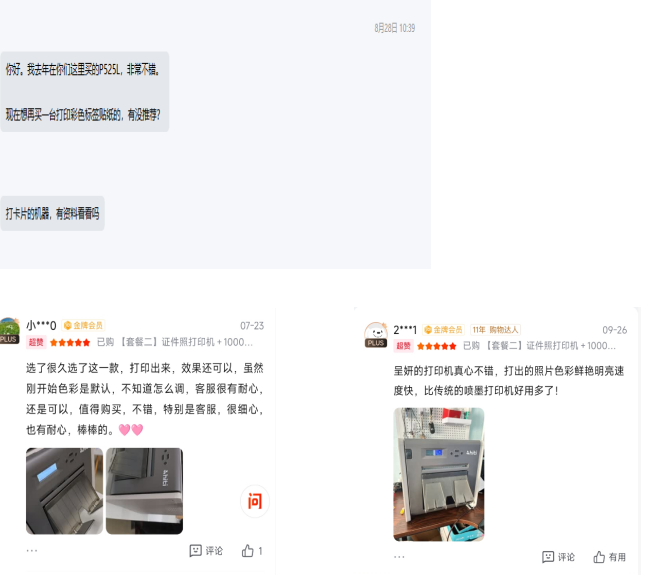The width and height of the screenshot is (648, 575).
Task: Select the chat message mentioning P525L
Action: pos(84,92)
